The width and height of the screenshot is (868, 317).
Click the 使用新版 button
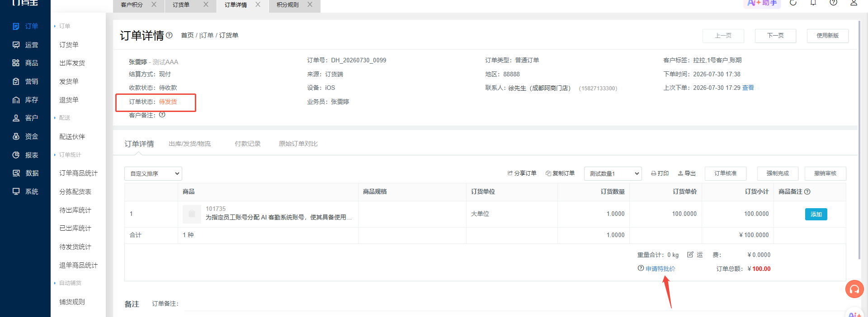[x=827, y=36]
